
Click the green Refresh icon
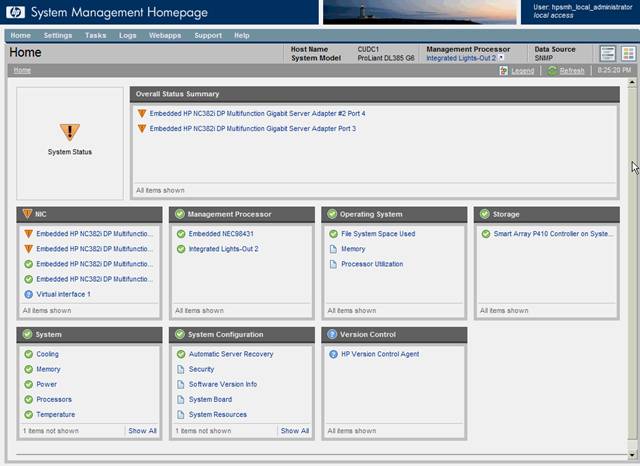point(552,71)
